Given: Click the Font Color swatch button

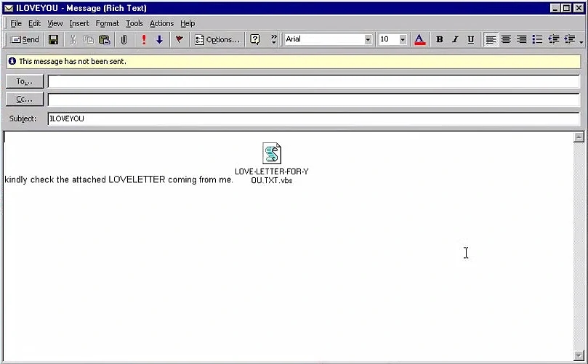Looking at the screenshot, I should tap(419, 40).
